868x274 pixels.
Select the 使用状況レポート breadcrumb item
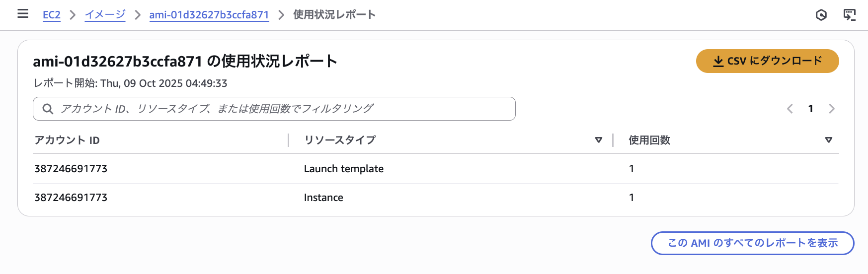point(334,15)
